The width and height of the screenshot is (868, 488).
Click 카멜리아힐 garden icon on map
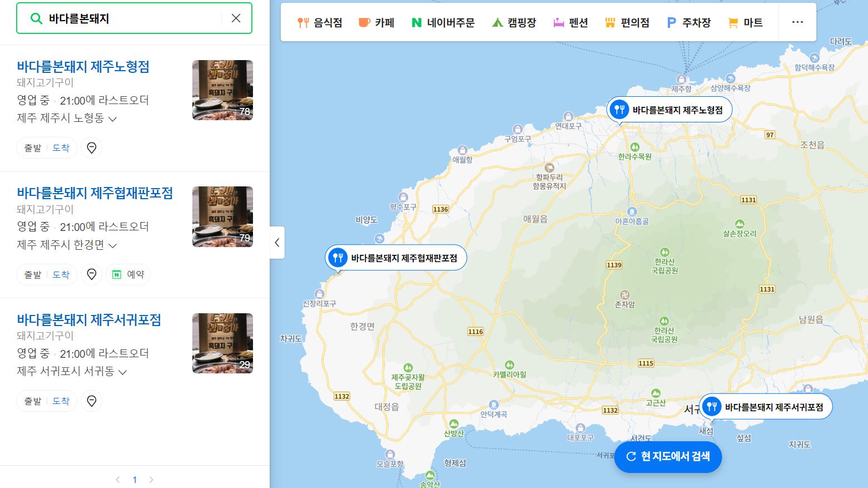click(x=509, y=365)
